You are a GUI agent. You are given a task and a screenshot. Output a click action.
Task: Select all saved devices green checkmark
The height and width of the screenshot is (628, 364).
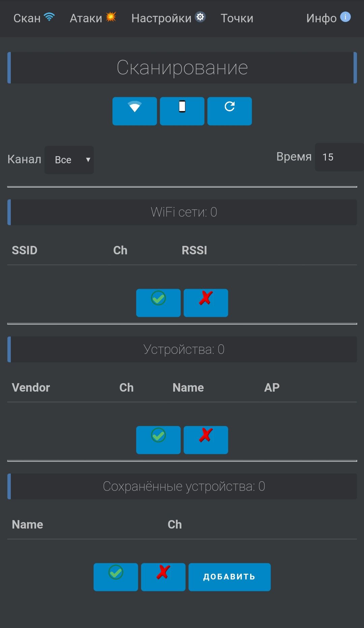coord(116,577)
